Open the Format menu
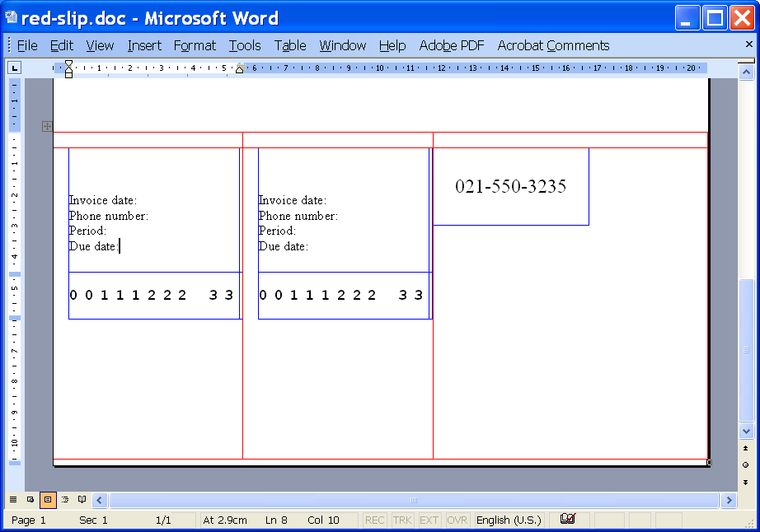 [195, 45]
